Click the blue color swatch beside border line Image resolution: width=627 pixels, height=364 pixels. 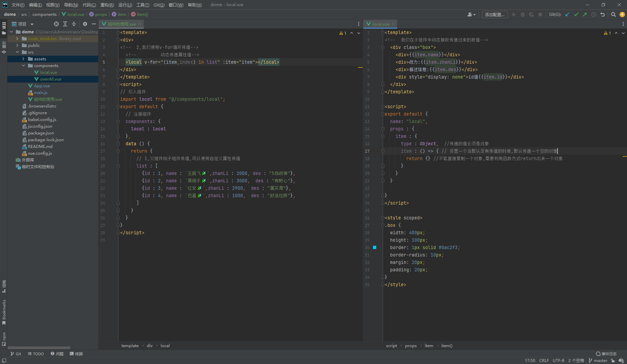[x=375, y=247]
